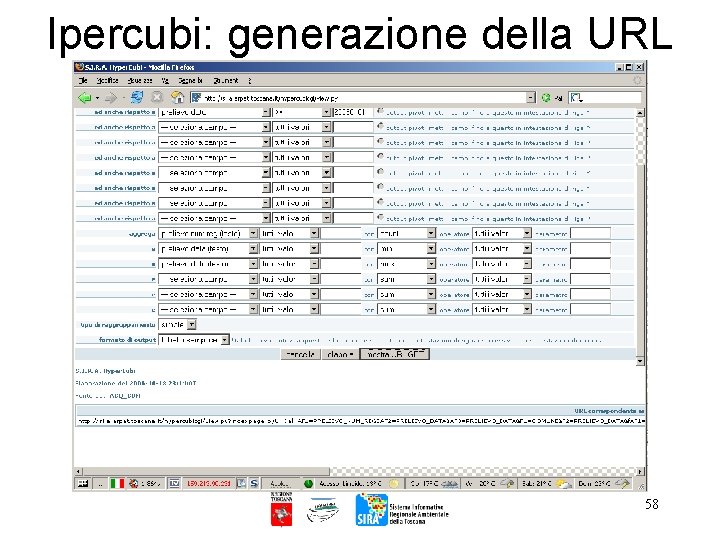The width and height of the screenshot is (720, 540).
Task: Open the tipo di raggruppamento simple dropdown
Action: point(177,324)
